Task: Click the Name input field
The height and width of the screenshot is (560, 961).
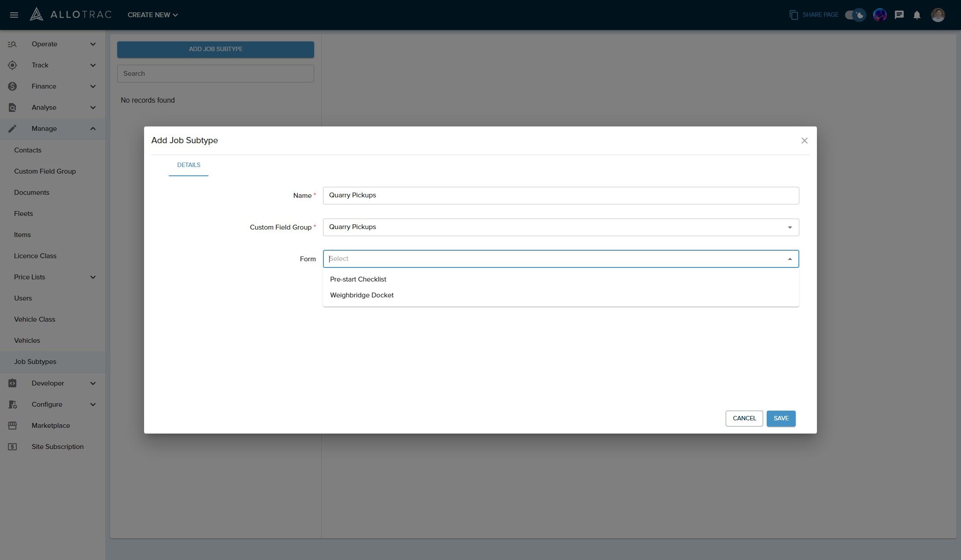Action: click(560, 196)
